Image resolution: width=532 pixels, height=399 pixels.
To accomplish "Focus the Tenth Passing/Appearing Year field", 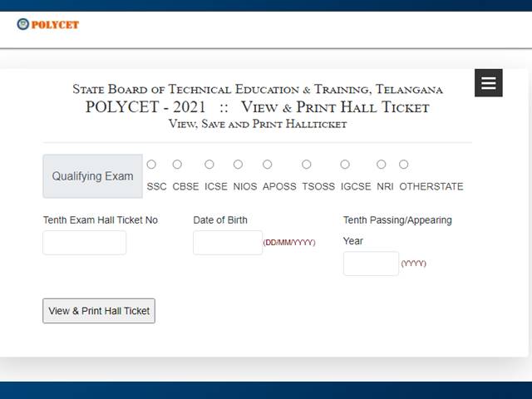I will [371, 264].
